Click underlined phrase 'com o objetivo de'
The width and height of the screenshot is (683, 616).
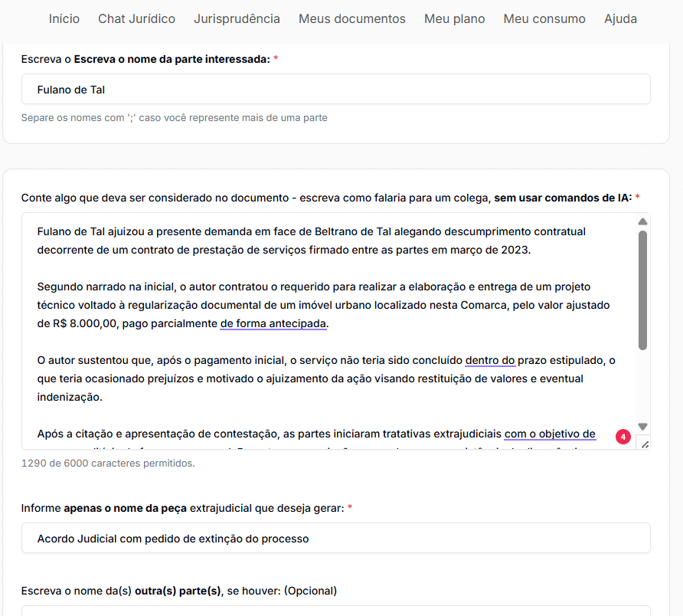(x=550, y=434)
